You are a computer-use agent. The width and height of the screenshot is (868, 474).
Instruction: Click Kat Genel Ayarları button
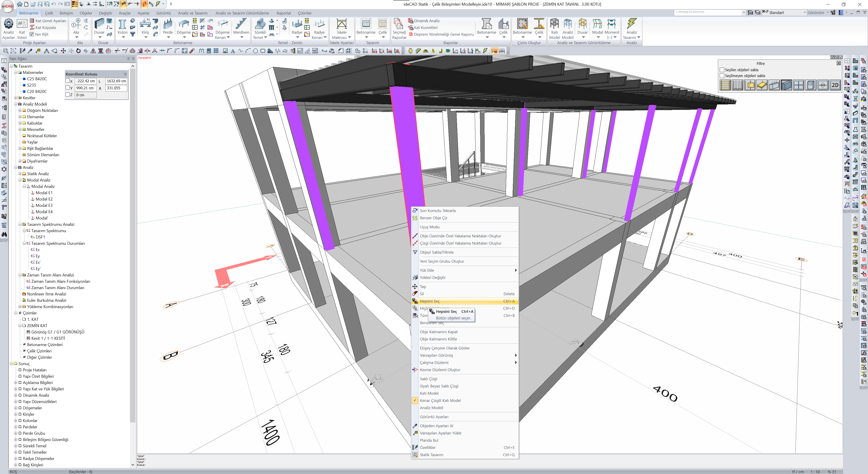pos(51,21)
